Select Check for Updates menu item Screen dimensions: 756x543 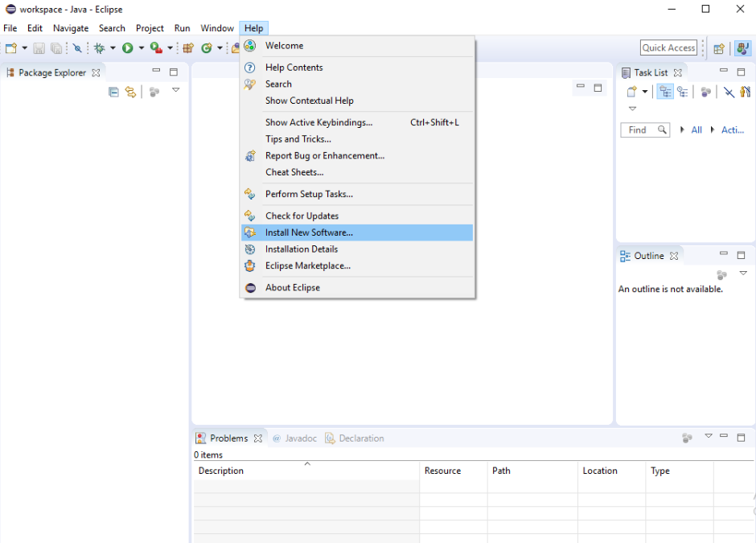pyautogui.click(x=357, y=216)
